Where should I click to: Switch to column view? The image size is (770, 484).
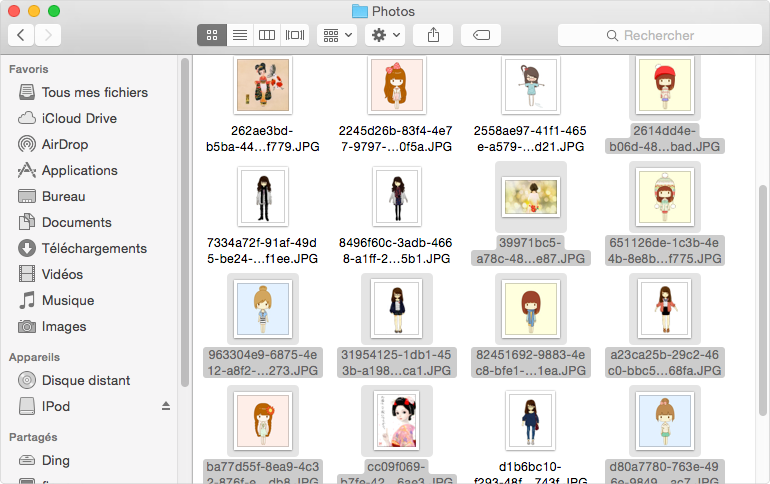point(267,35)
